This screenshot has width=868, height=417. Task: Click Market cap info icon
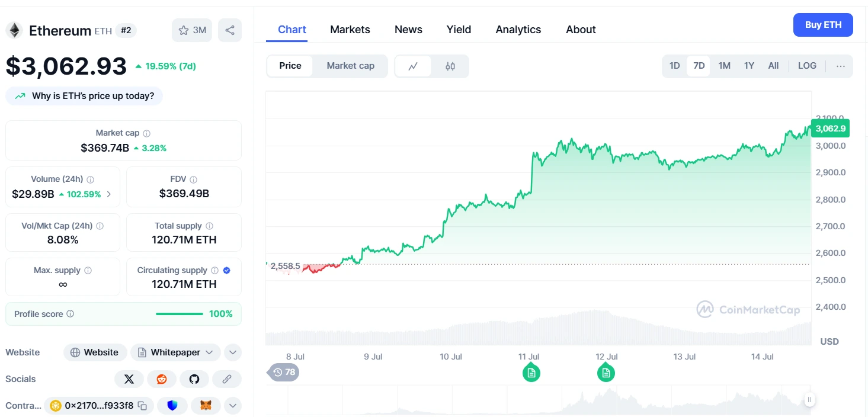[147, 133]
